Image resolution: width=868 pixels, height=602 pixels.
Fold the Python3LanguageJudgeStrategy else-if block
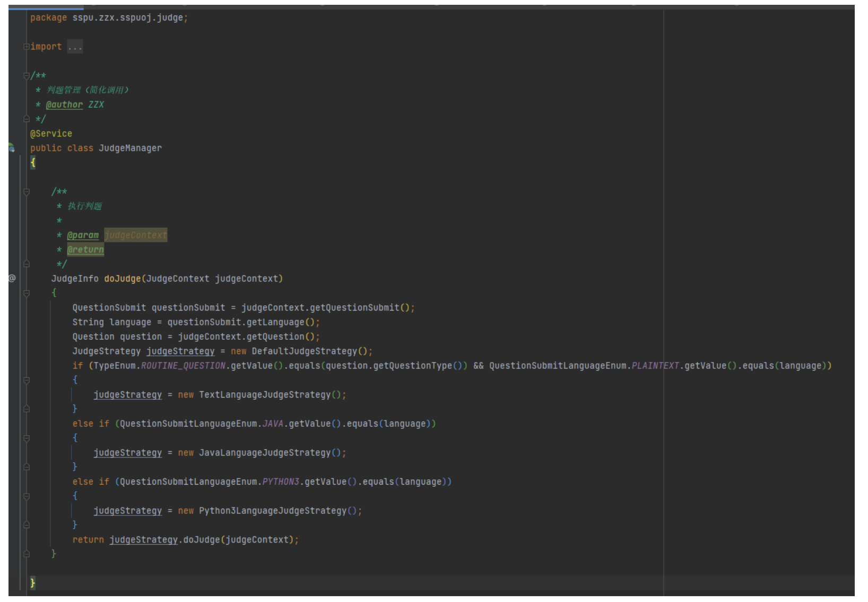[x=26, y=496]
